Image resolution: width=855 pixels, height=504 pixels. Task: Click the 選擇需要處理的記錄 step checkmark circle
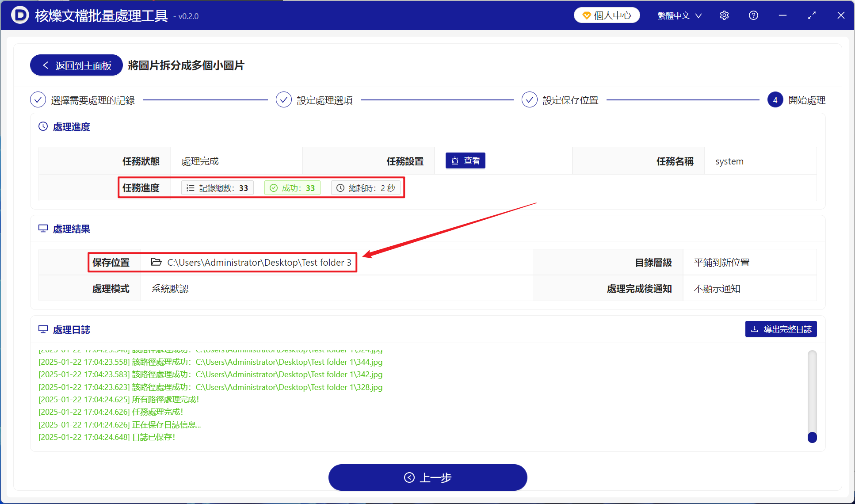tap(38, 100)
